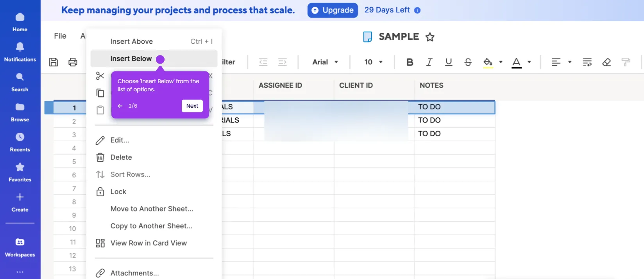This screenshot has width=644, height=279.
Task: Toggle Underline formatting
Action: point(449,62)
